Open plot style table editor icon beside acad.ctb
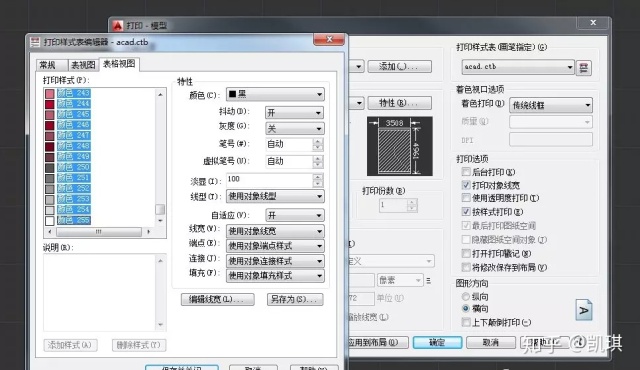Image resolution: width=640 pixels, height=370 pixels. point(584,67)
